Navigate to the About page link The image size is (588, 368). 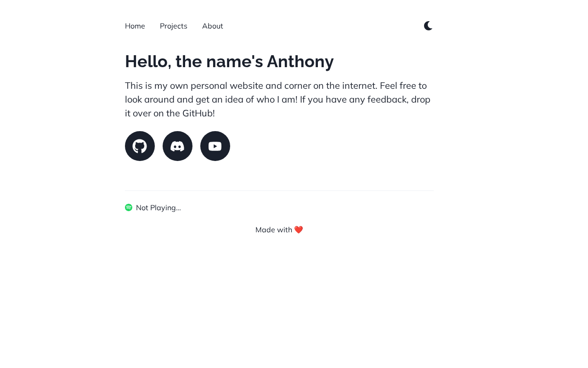tap(213, 26)
